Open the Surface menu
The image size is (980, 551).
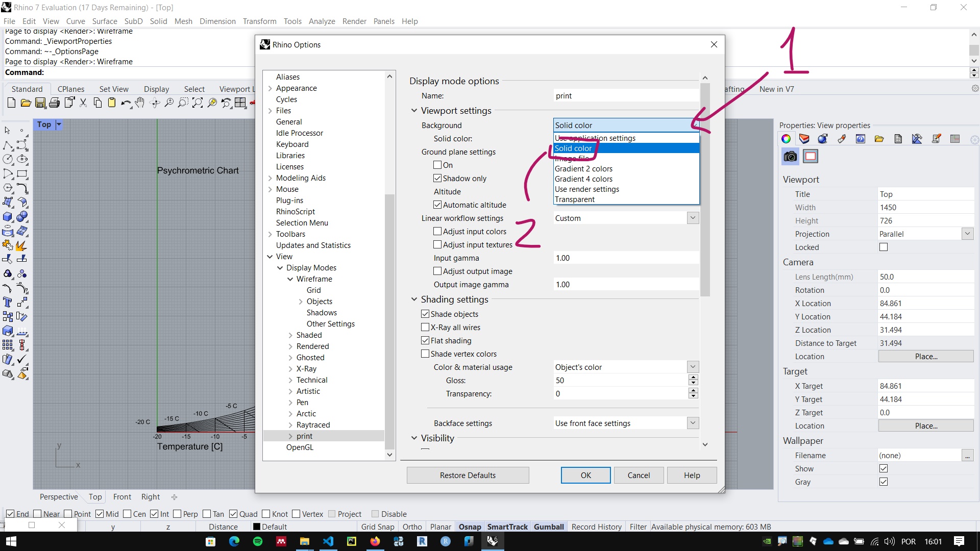[x=105, y=21]
